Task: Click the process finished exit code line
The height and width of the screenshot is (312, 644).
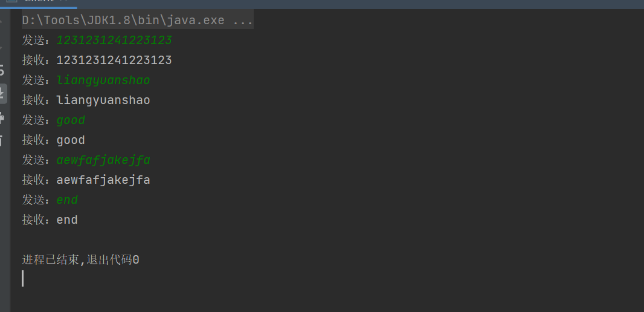Action: tap(81, 260)
